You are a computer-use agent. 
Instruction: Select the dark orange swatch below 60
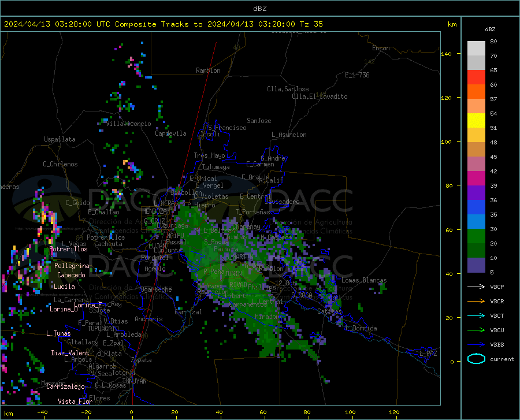point(476,91)
